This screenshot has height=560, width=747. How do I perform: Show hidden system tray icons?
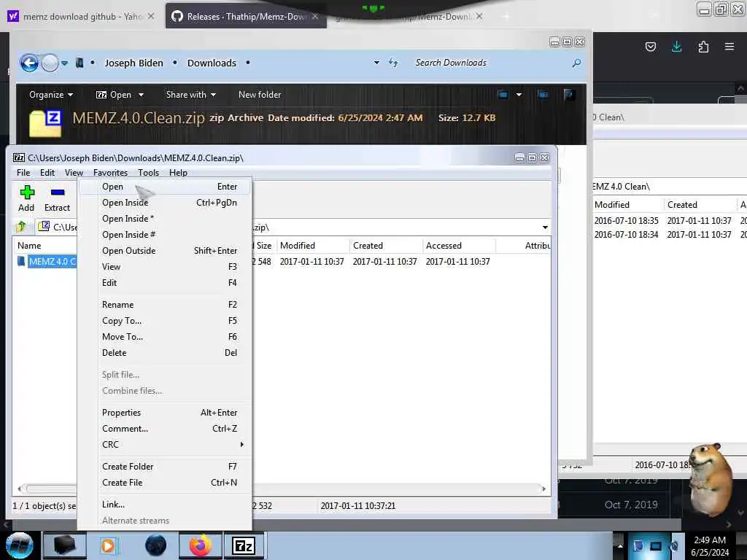[x=620, y=546]
